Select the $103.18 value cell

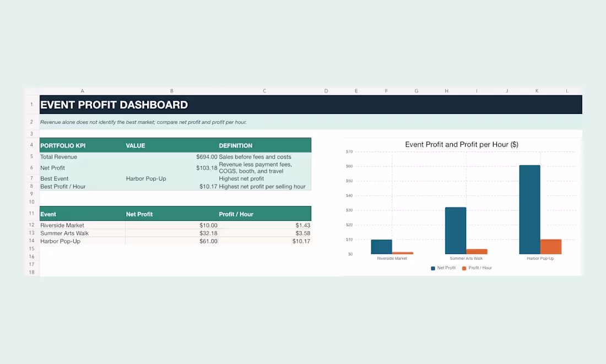click(171, 168)
